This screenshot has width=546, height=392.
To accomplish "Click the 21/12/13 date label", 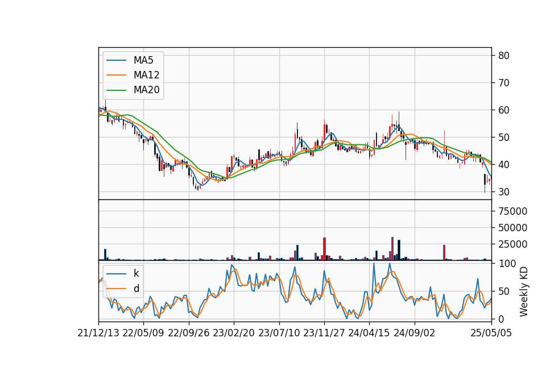I will pyautogui.click(x=98, y=333).
